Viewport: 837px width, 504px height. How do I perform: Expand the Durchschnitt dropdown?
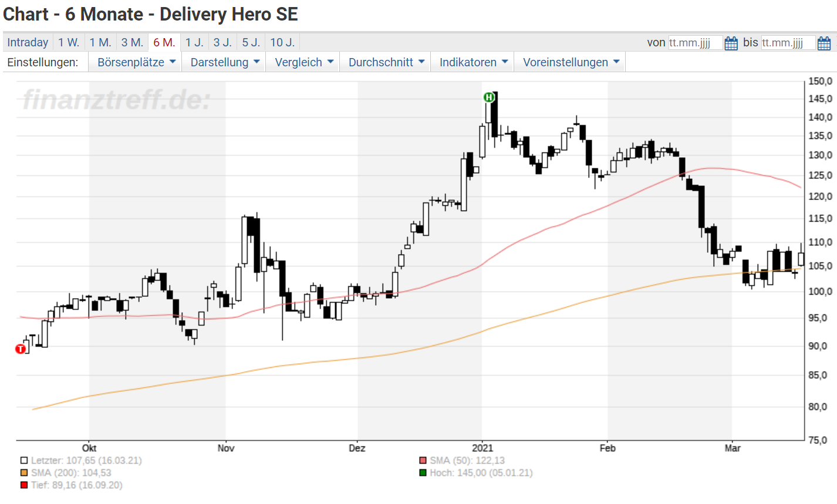pyautogui.click(x=386, y=62)
